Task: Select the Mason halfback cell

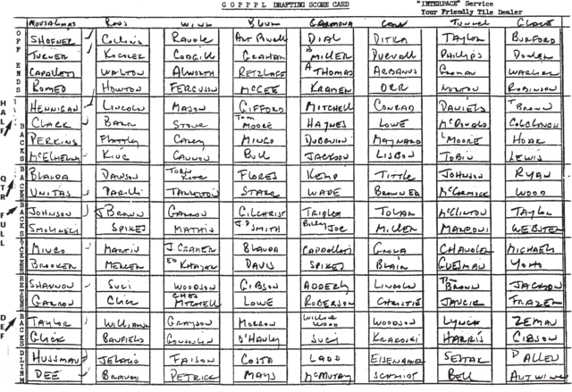Action: (191, 106)
